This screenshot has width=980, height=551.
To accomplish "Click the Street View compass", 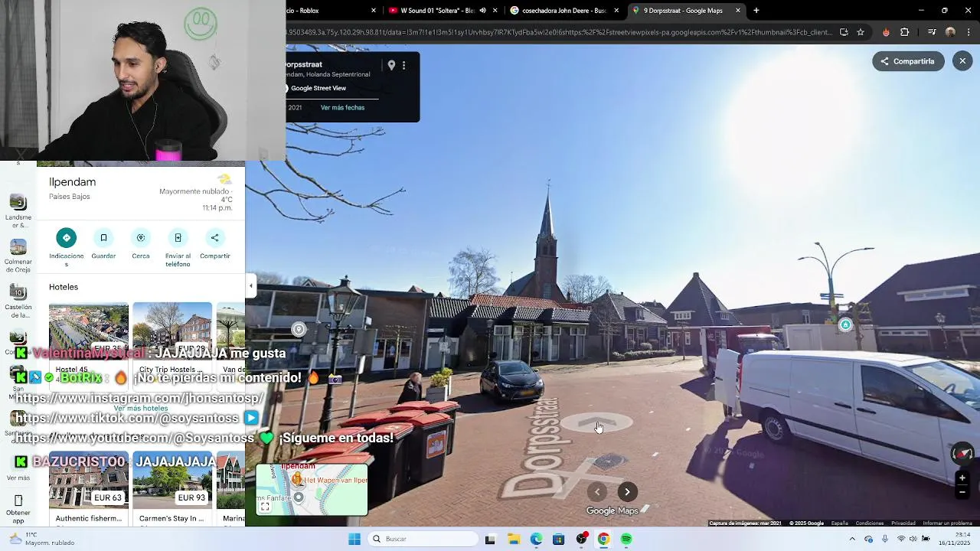I will [x=962, y=454].
